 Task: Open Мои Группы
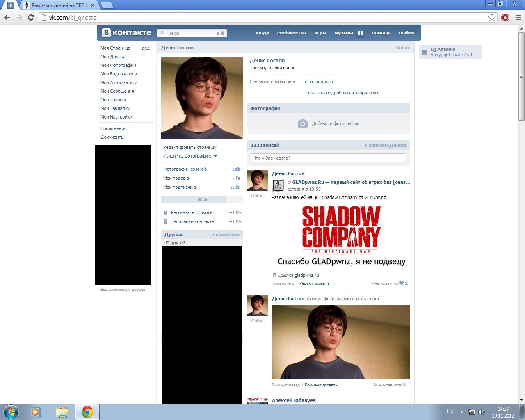pos(113,100)
